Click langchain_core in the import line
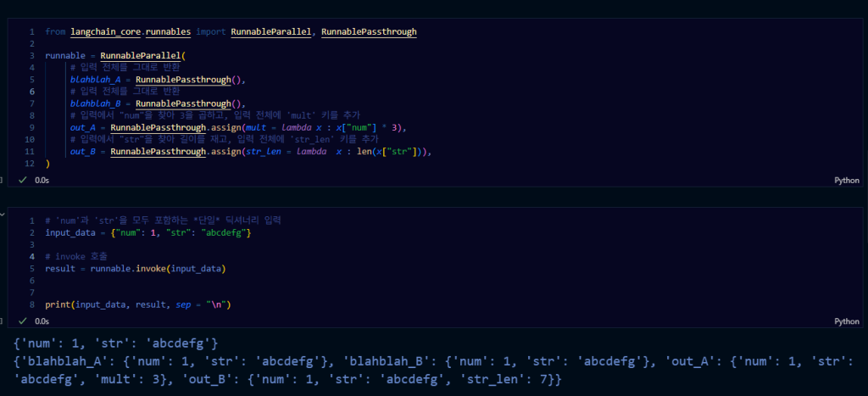The height and width of the screenshot is (396, 868). click(105, 32)
